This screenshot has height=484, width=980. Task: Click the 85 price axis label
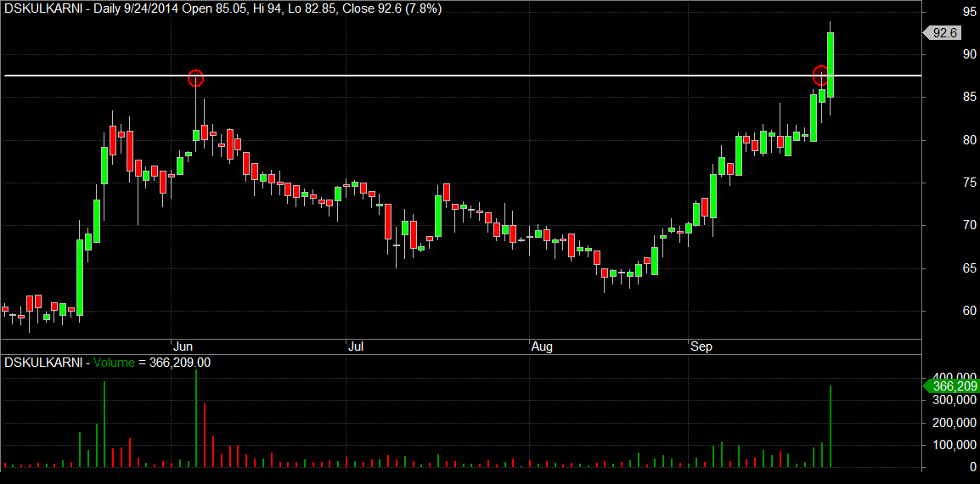click(969, 97)
